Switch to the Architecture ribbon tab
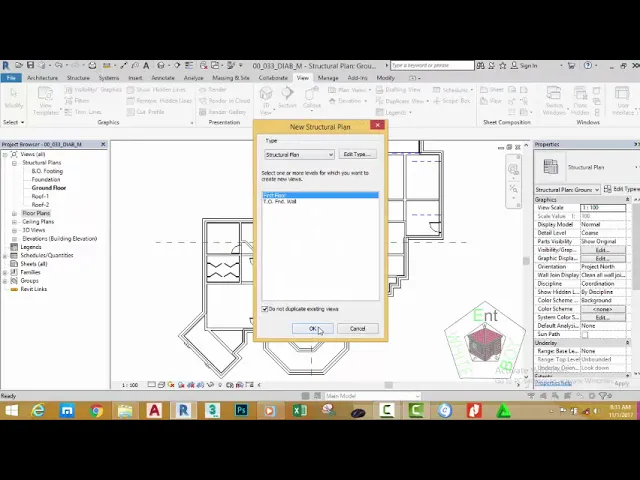The height and width of the screenshot is (480, 640). pos(42,78)
